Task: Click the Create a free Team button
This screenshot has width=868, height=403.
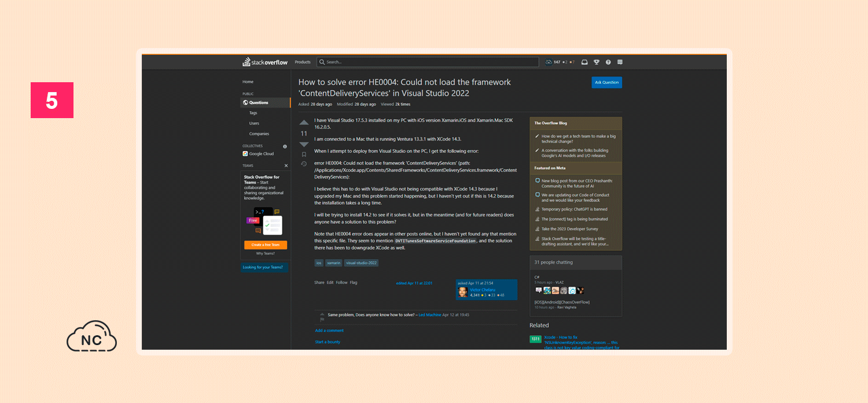Action: (266, 245)
